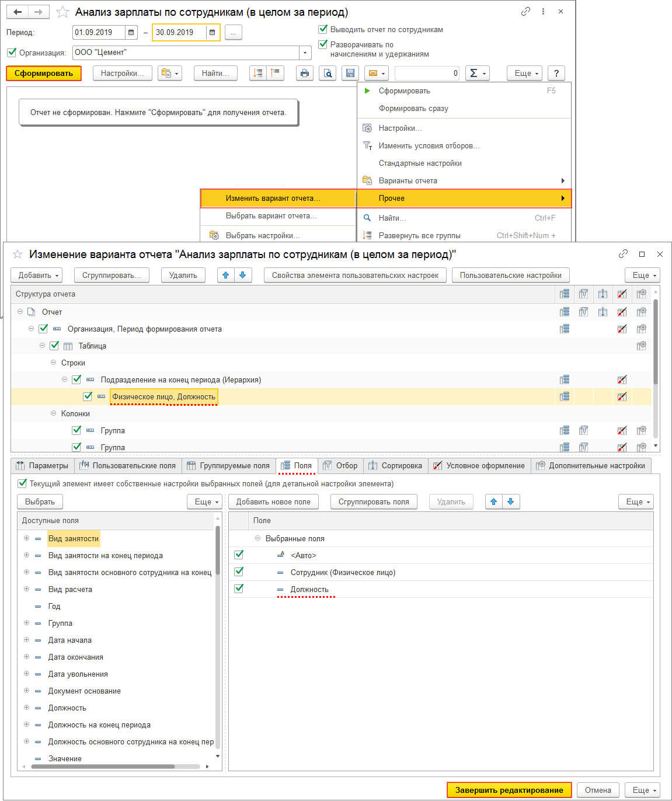This screenshot has height=801, width=672.
Task: Expand the 'Вид занятости' available field
Action: click(26, 538)
